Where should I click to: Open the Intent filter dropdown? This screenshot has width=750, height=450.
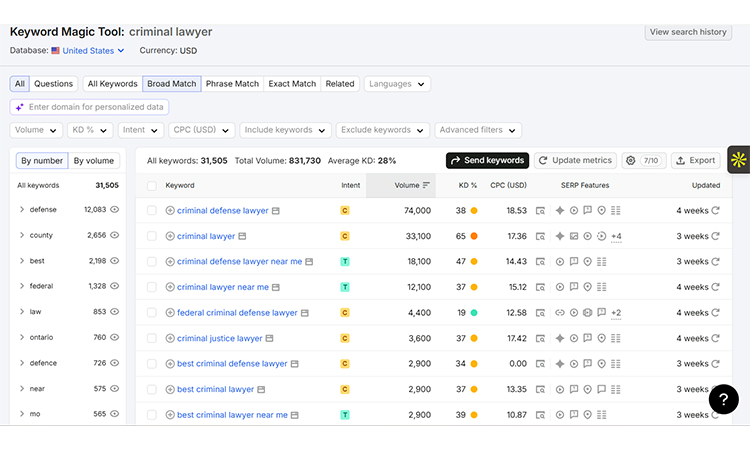click(x=141, y=130)
